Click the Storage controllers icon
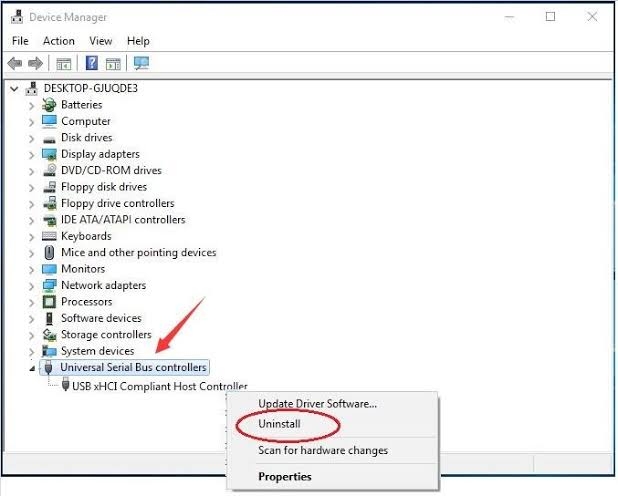 pyautogui.click(x=49, y=335)
